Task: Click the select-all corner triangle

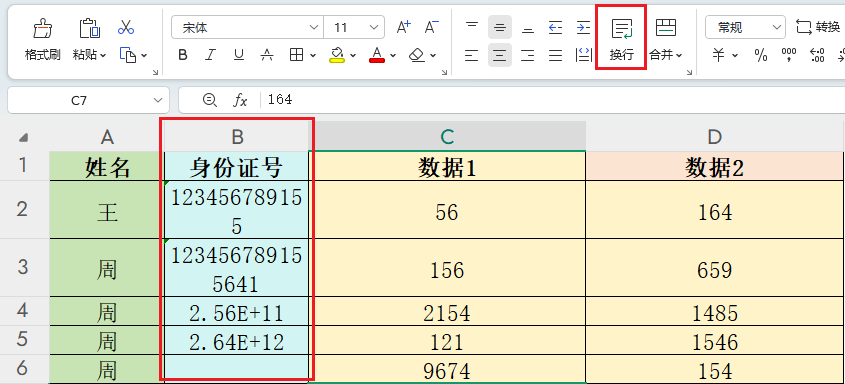Action: (23, 138)
